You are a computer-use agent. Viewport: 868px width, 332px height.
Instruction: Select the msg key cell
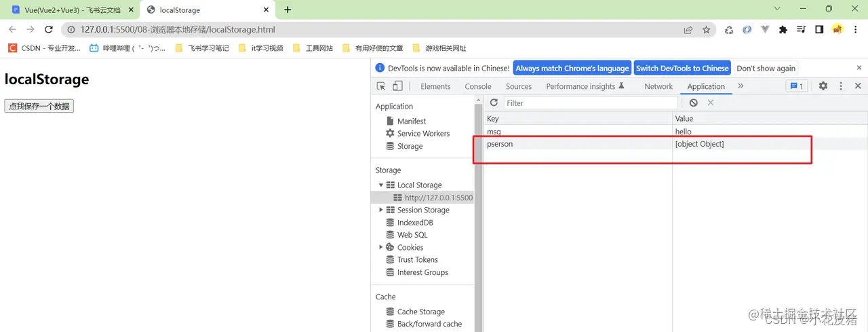[x=578, y=132]
